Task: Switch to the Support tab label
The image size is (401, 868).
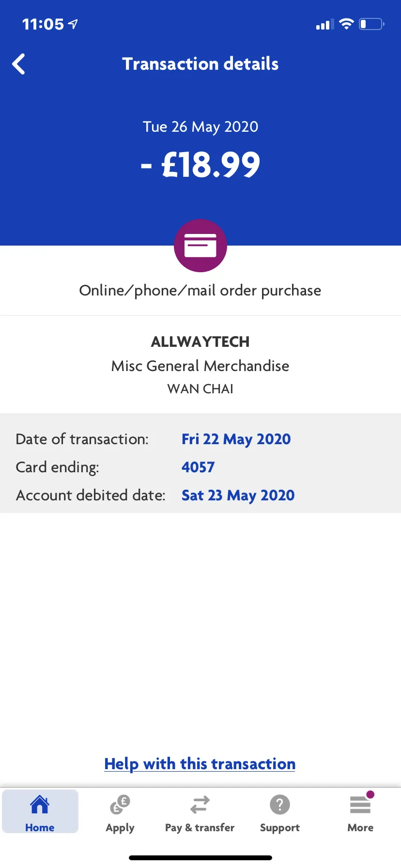Action: click(280, 828)
